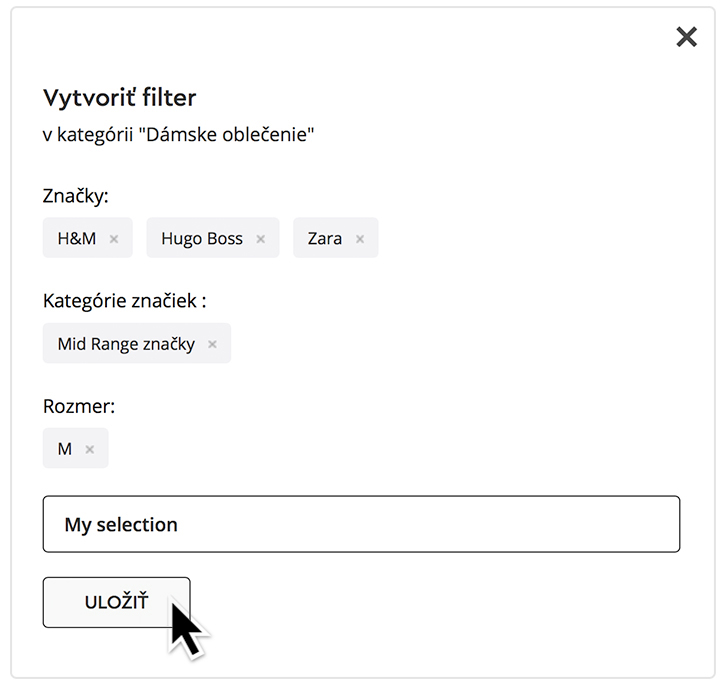Remove the Zara brand tag
The height and width of the screenshot is (687, 722).
(x=360, y=239)
